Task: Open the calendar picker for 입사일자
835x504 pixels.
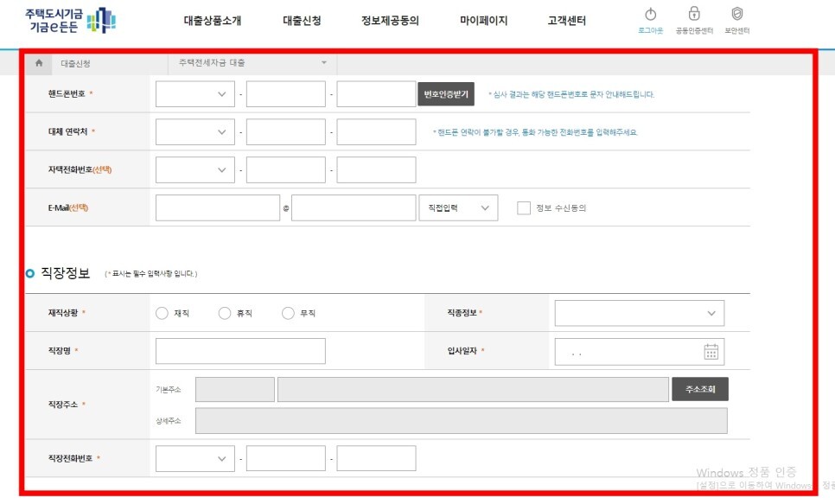Action: [x=714, y=350]
